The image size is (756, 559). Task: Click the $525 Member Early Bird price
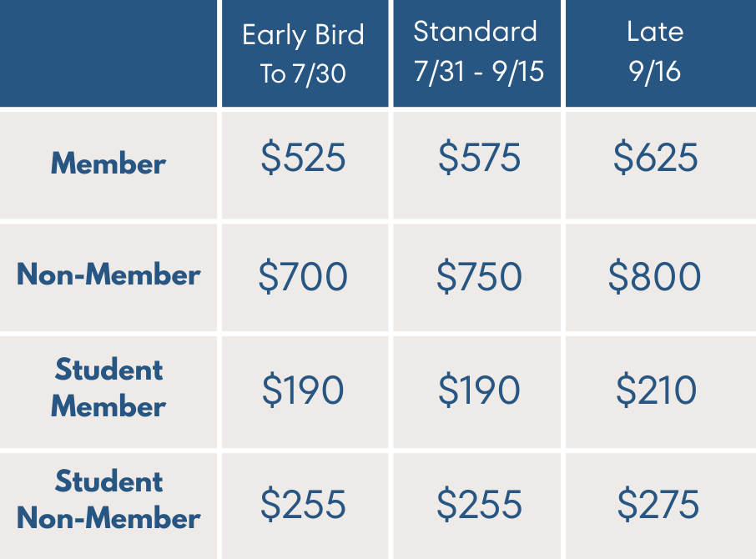[303, 159]
